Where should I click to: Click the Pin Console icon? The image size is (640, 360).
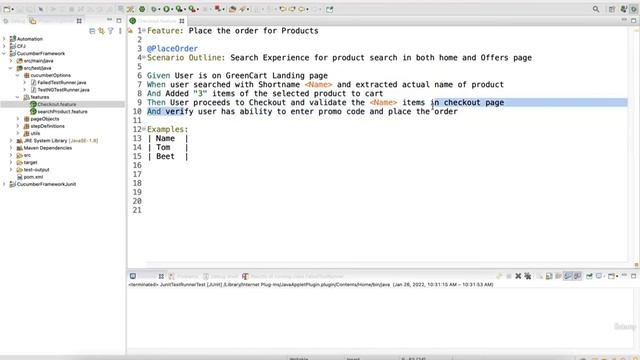point(589,276)
